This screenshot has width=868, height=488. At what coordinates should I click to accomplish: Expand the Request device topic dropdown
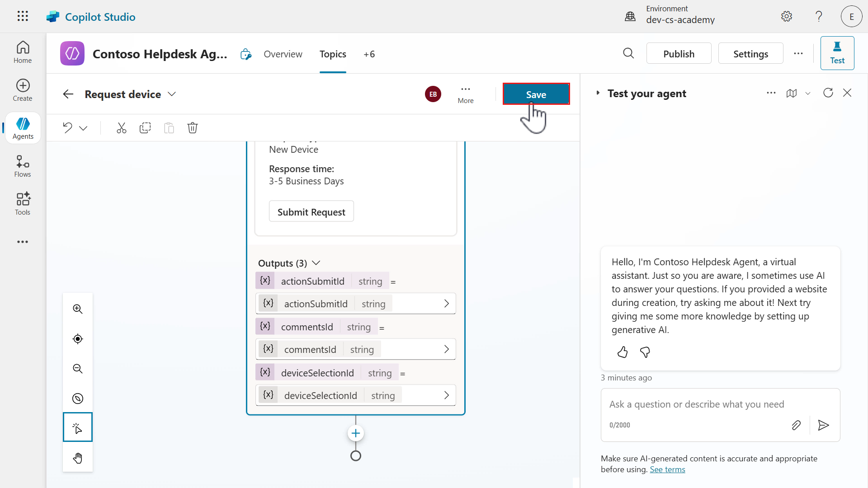click(x=172, y=94)
